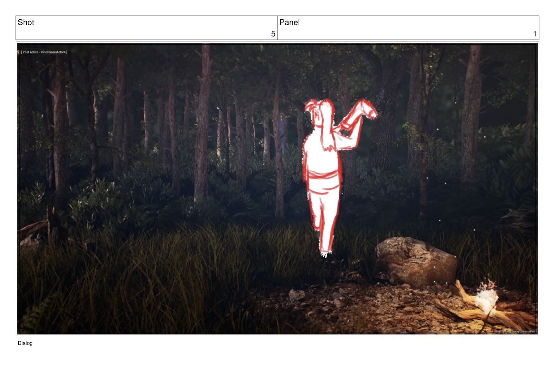Click the "Dialog" label below the image
The image size is (555, 392).
point(25,343)
